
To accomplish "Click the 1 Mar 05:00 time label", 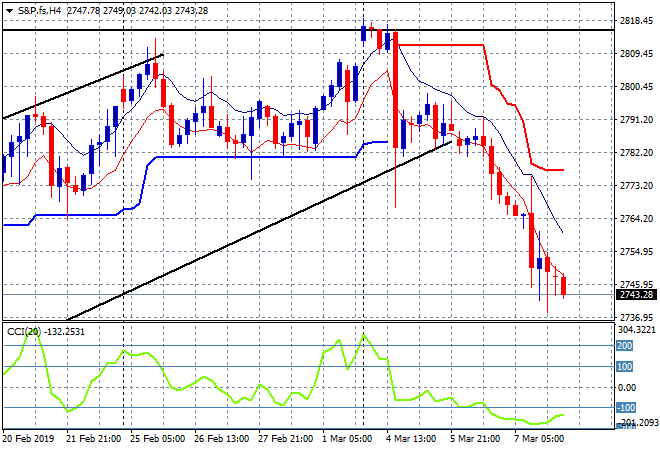I will (x=347, y=439).
